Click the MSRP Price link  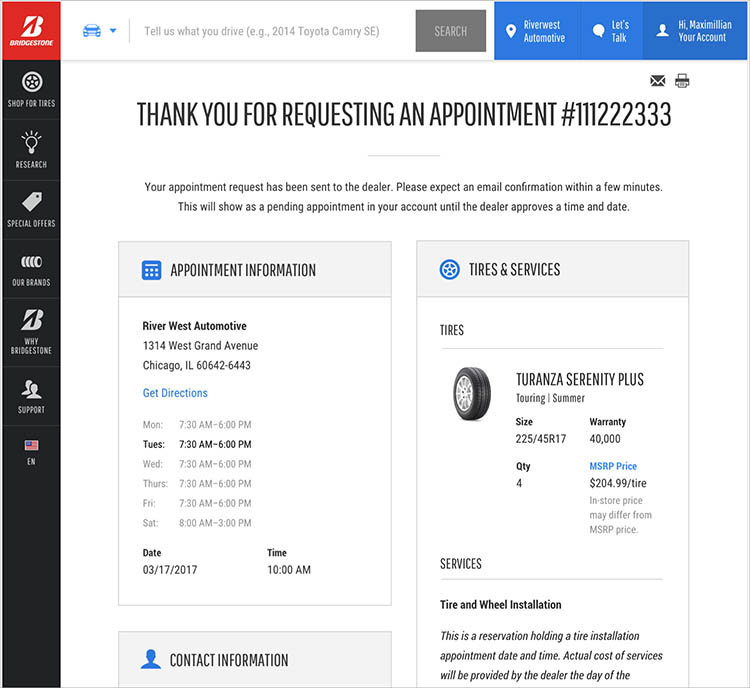pos(613,466)
